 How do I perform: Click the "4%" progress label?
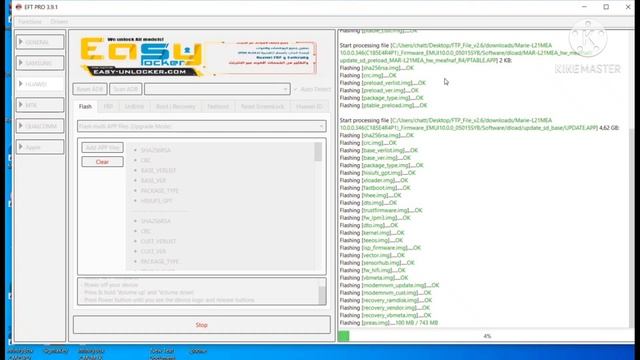click(x=487, y=336)
